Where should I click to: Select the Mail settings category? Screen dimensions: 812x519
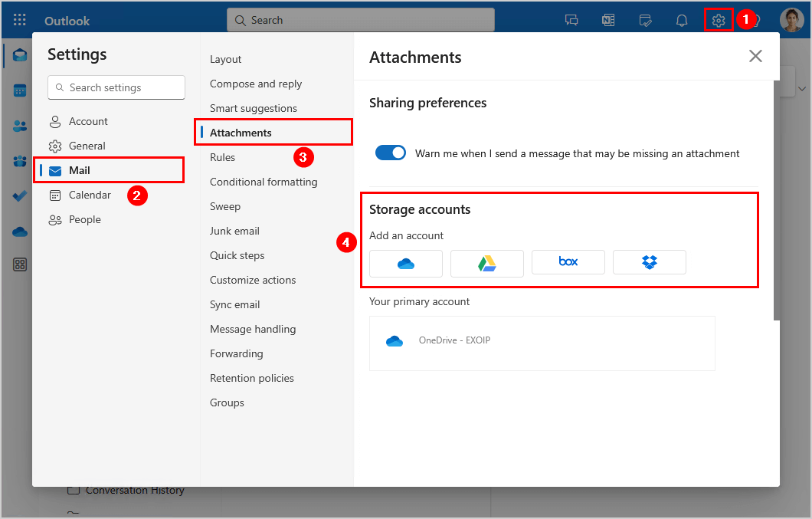click(80, 170)
